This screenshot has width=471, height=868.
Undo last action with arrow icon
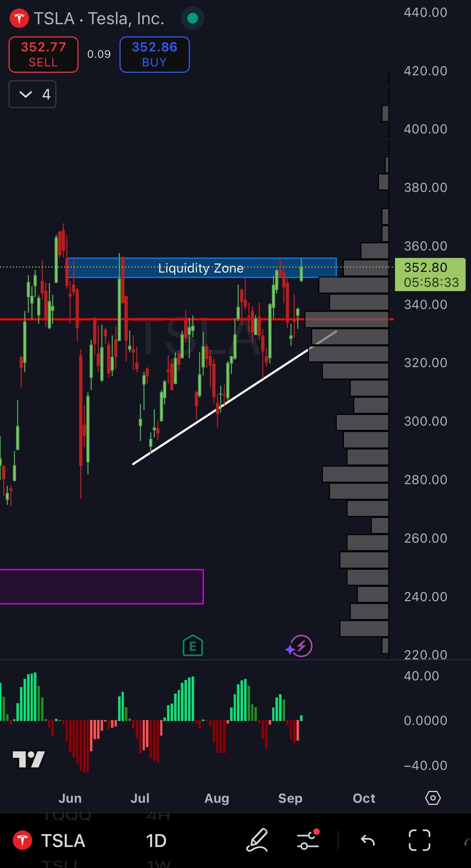[x=368, y=840]
